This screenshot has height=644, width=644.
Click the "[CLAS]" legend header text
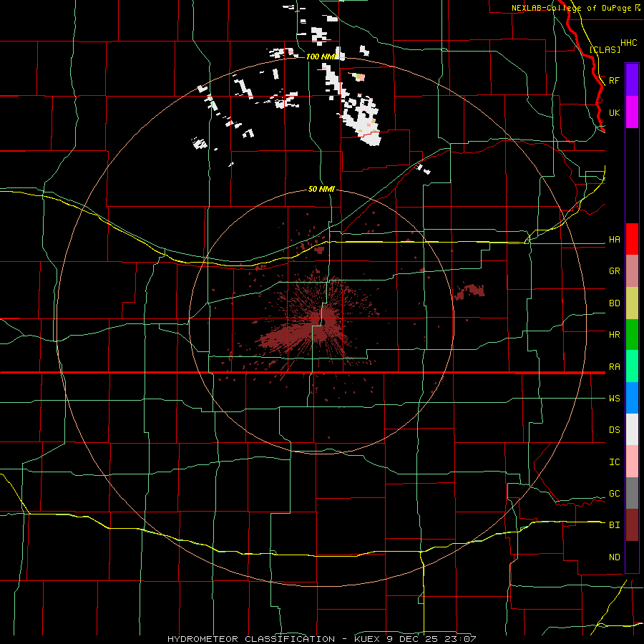click(x=605, y=49)
